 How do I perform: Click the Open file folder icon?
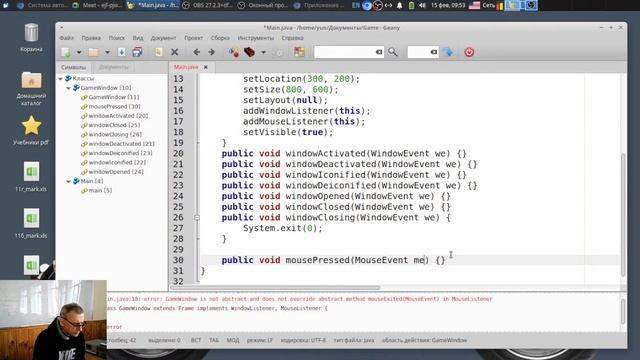(93, 52)
